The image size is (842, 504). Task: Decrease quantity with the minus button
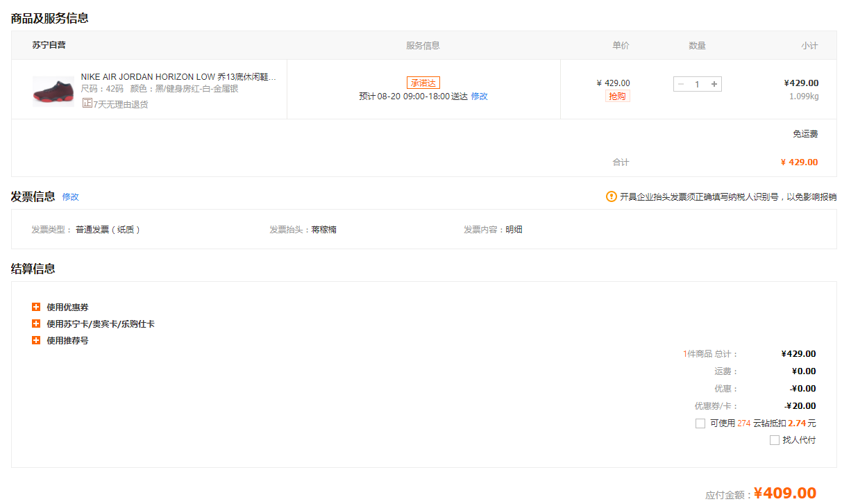680,84
